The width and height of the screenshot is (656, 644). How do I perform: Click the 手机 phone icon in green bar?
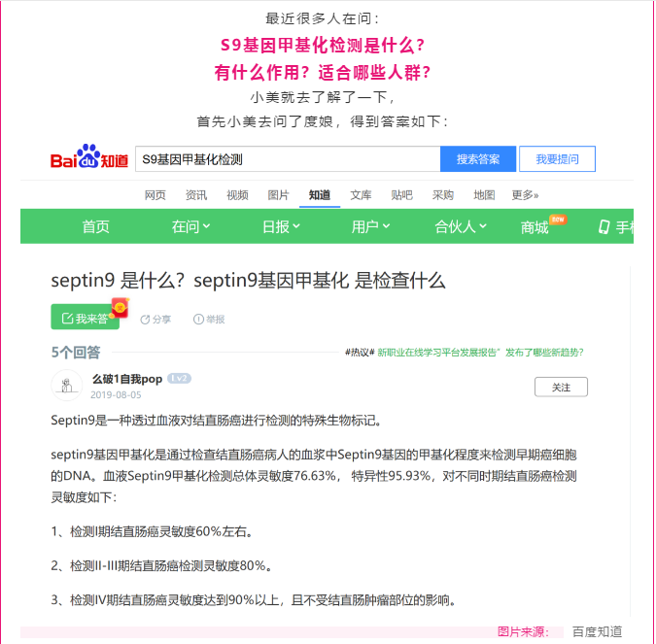(604, 226)
